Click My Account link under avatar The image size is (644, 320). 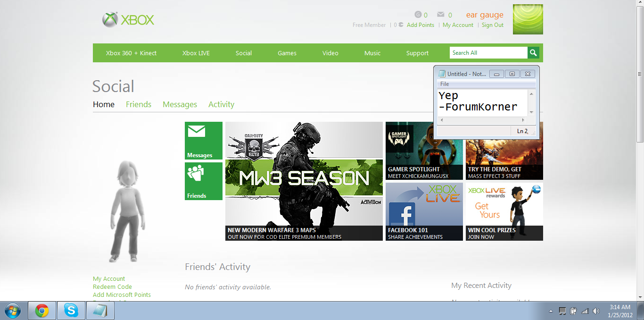(x=109, y=279)
